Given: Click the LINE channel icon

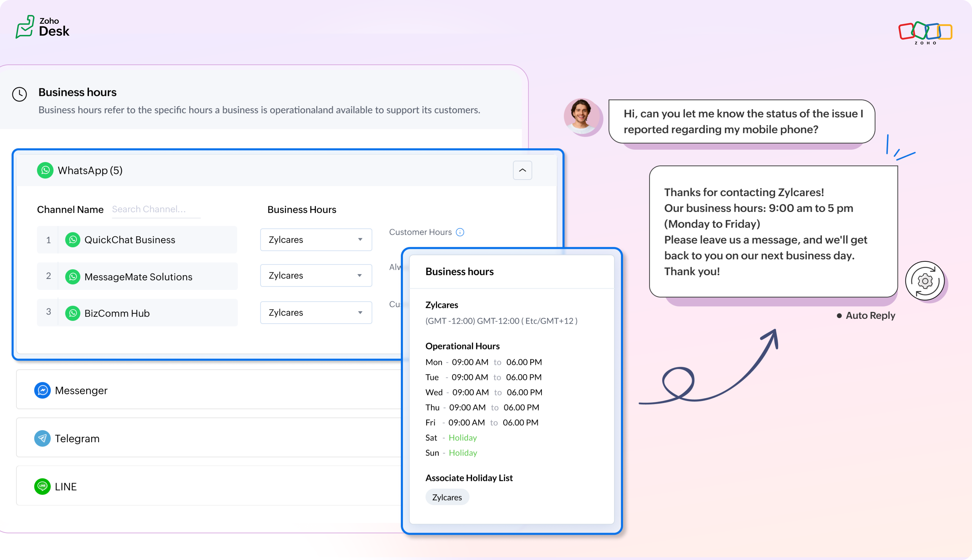Looking at the screenshot, I should (x=42, y=486).
